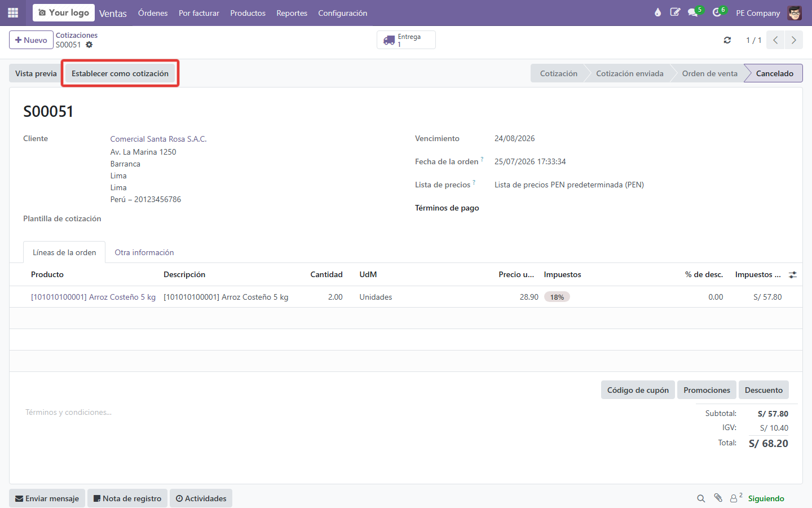Click the Your logo company image
The width and height of the screenshot is (812, 508).
click(x=64, y=12)
